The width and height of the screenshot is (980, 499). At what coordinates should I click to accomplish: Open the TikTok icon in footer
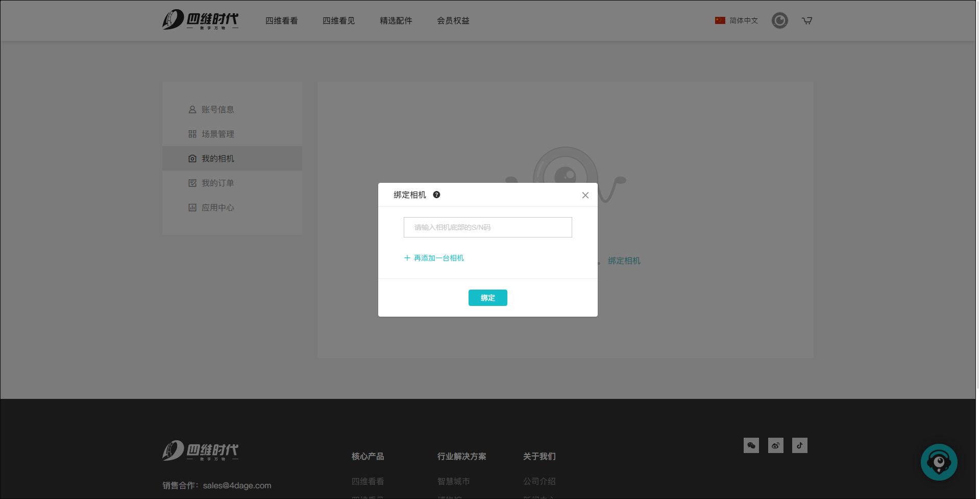(799, 445)
